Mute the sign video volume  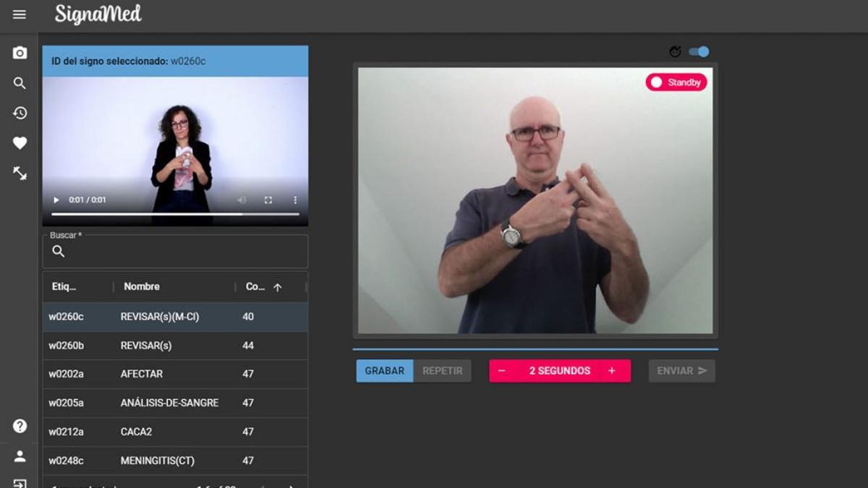242,200
